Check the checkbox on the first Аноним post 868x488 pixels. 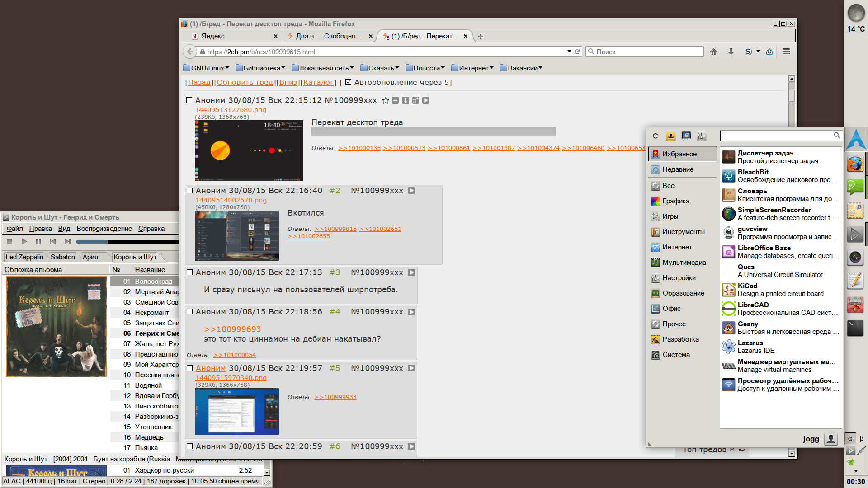[x=189, y=100]
